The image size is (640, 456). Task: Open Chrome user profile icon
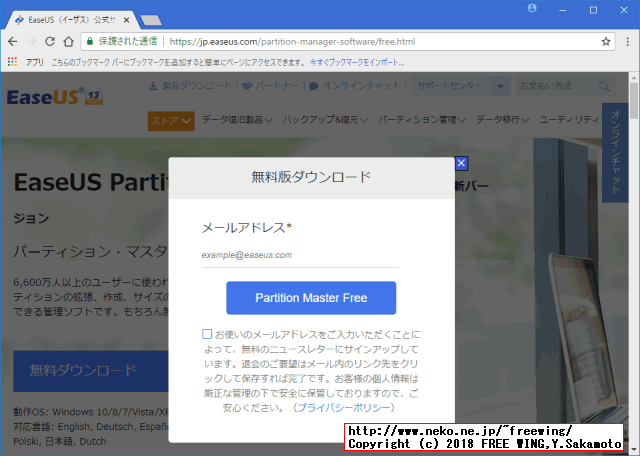(531, 9)
